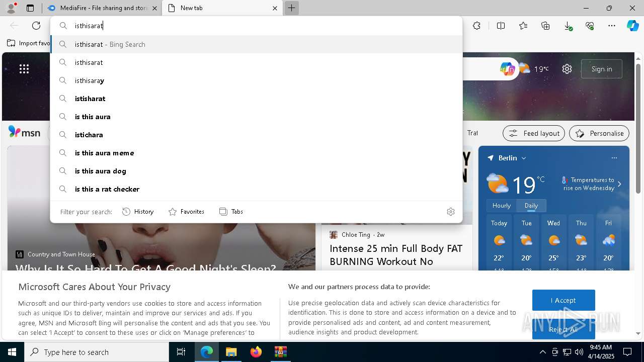Open the Intense 25 min Full Body article

coord(396,255)
